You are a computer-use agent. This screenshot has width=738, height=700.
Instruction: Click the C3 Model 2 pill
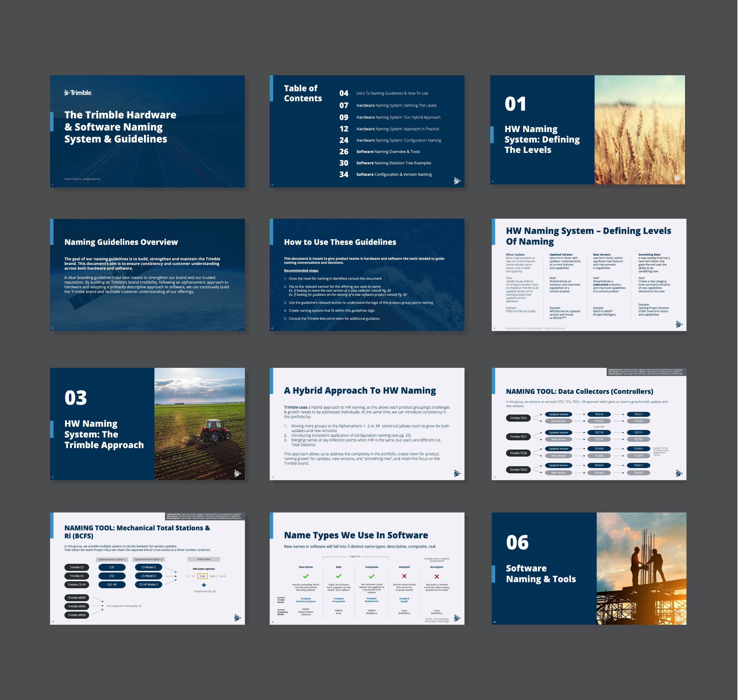pos(148,567)
